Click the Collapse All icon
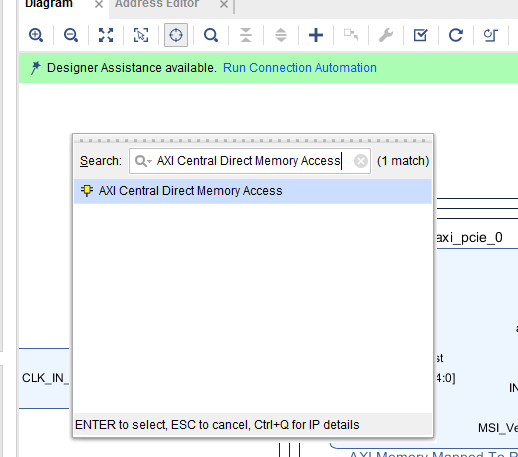 click(x=246, y=35)
